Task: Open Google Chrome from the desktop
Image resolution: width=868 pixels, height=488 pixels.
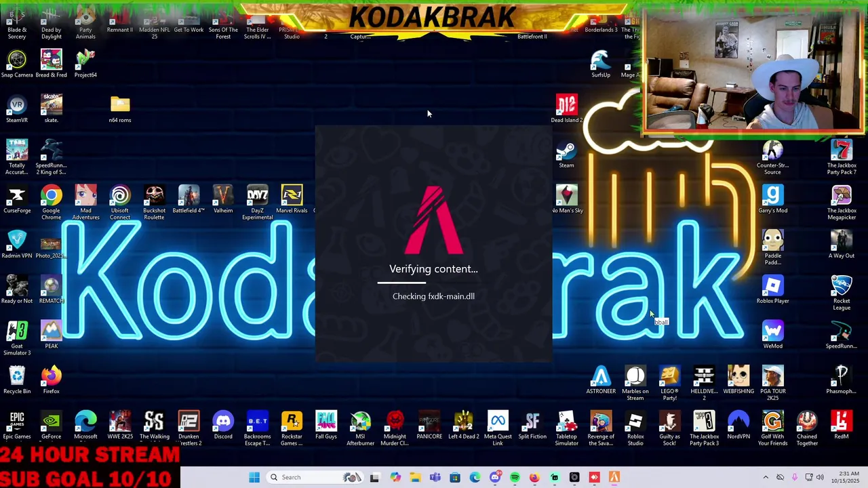Action: point(52,202)
